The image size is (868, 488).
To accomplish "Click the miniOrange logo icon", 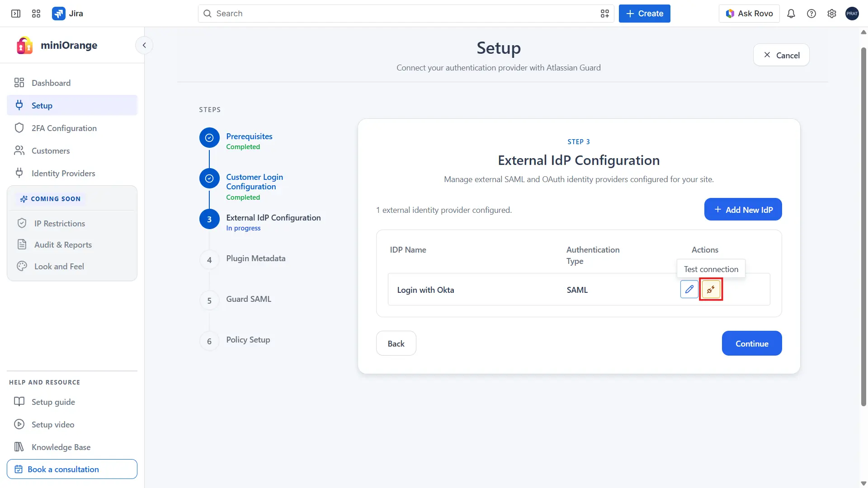I will click(24, 45).
